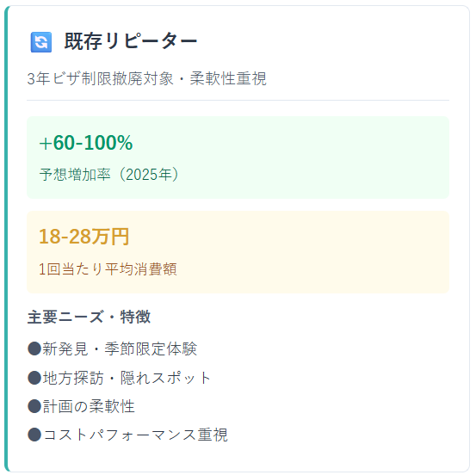
Task: Click the yellow average spending panel
Action: coord(238,252)
